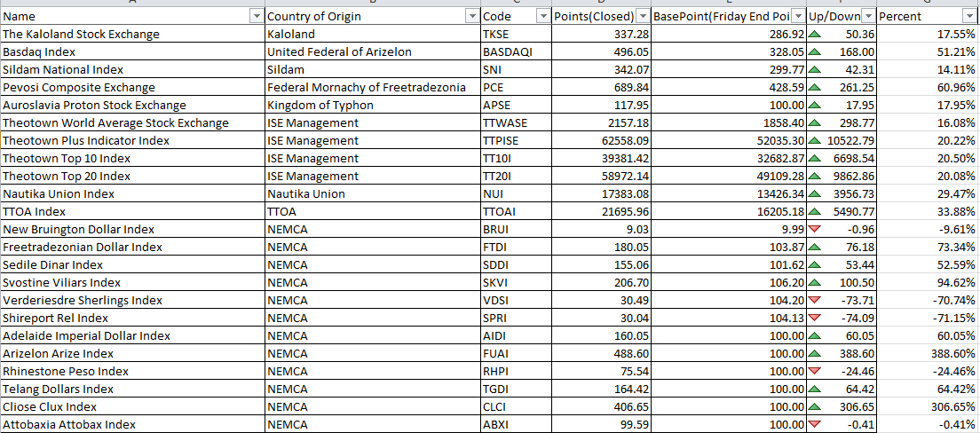Select the Nautika Union country cell
The width and height of the screenshot is (980, 433).
click(x=373, y=193)
